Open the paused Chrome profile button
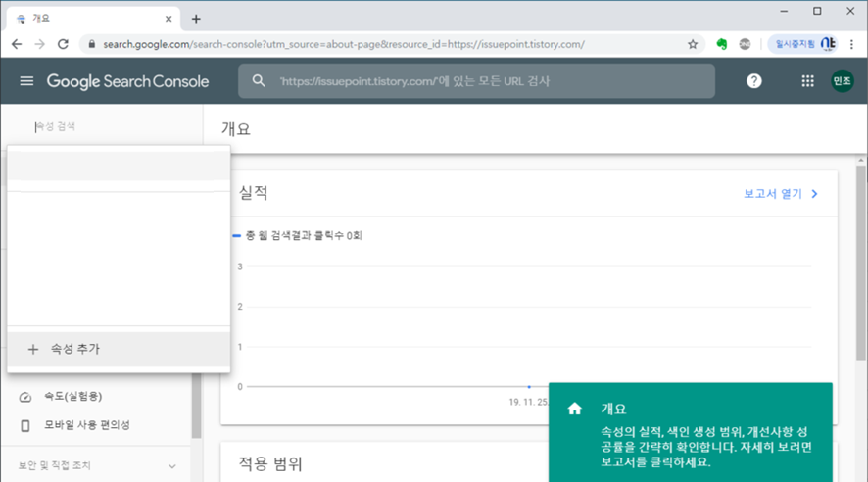This screenshot has height=482, width=868. coord(803,44)
